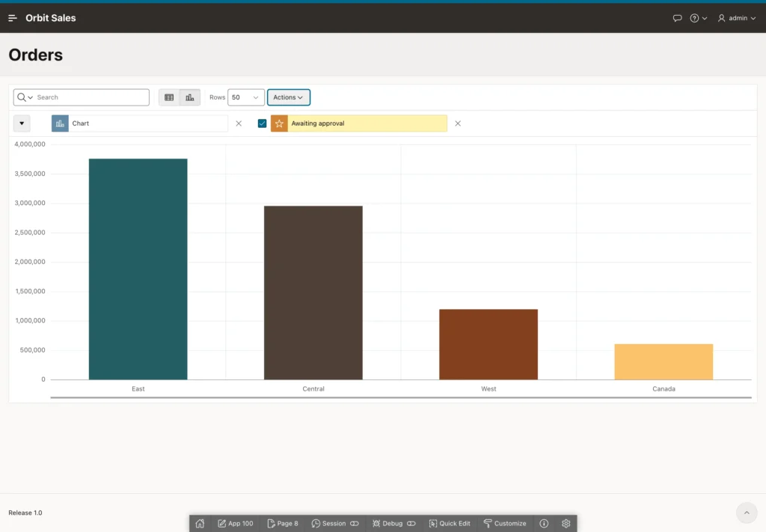Image resolution: width=766 pixels, height=532 pixels.
Task: Open the Customize toolbar option
Action: 505,523
